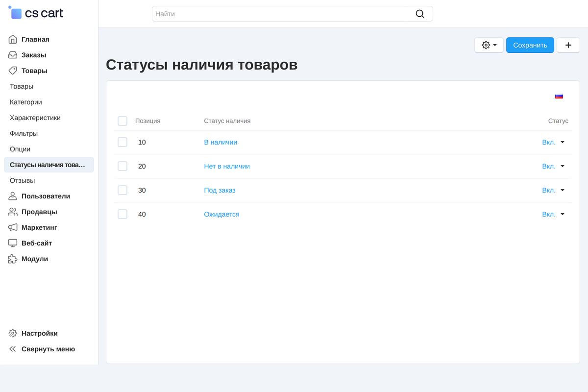Click position value 40
Viewport: 588px width, 392px height.
pos(142,214)
